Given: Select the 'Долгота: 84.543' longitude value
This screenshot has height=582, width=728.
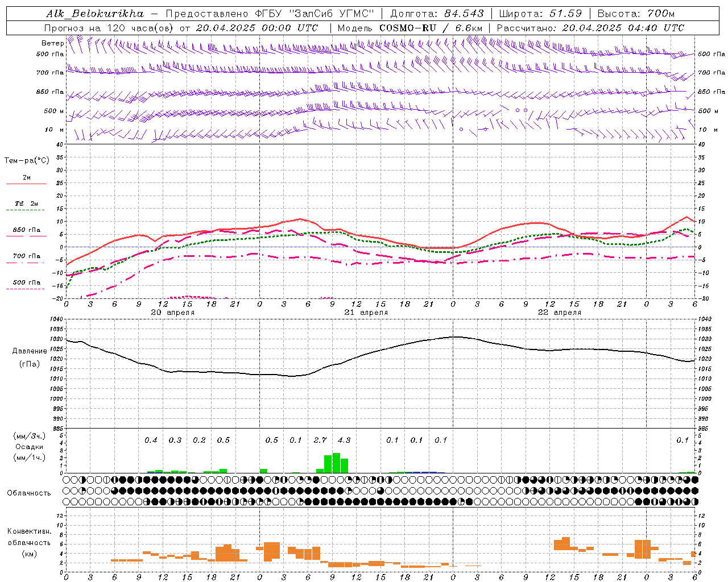Looking at the screenshot, I should 437,14.
